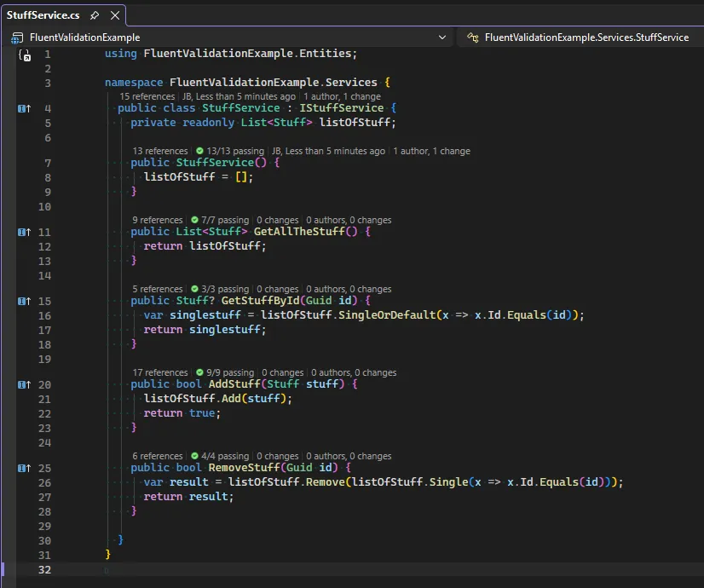Click the file icon on line 1
This screenshot has height=588, width=704.
25,55
